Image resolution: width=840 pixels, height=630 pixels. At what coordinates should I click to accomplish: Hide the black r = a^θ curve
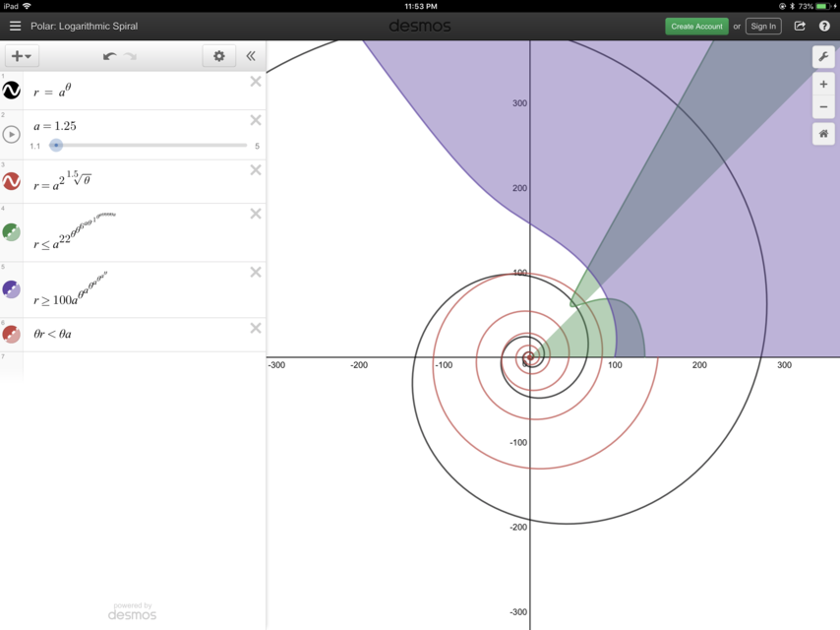[12, 91]
